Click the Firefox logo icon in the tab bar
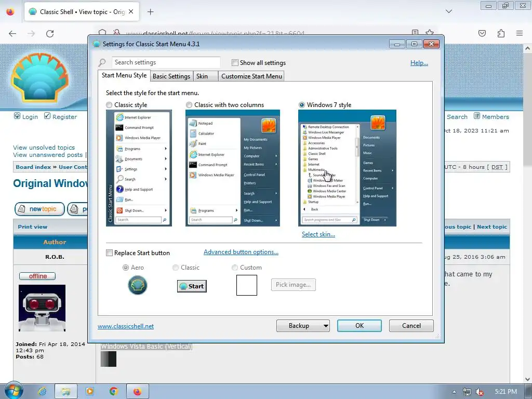 click(x=10, y=12)
